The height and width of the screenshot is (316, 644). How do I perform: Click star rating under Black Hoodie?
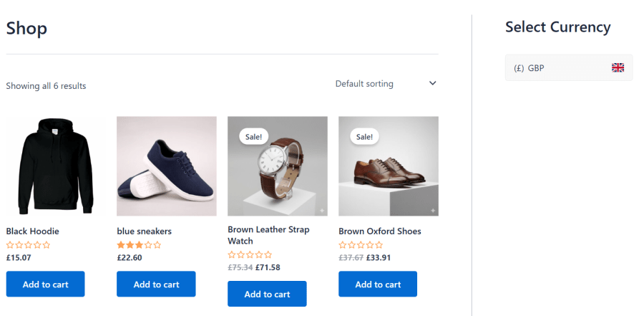click(x=28, y=245)
